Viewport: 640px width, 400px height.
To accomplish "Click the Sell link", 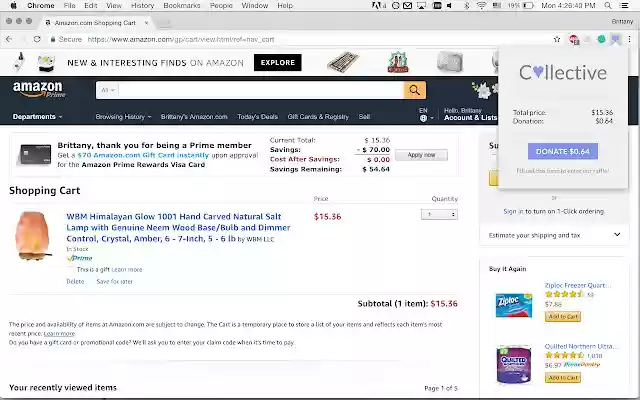I will coord(364,117).
